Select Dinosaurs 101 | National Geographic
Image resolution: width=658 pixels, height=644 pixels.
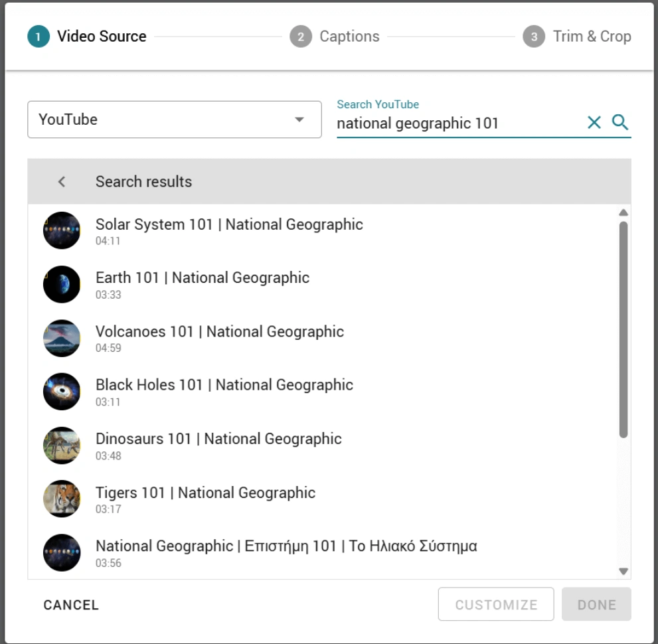coord(218,439)
